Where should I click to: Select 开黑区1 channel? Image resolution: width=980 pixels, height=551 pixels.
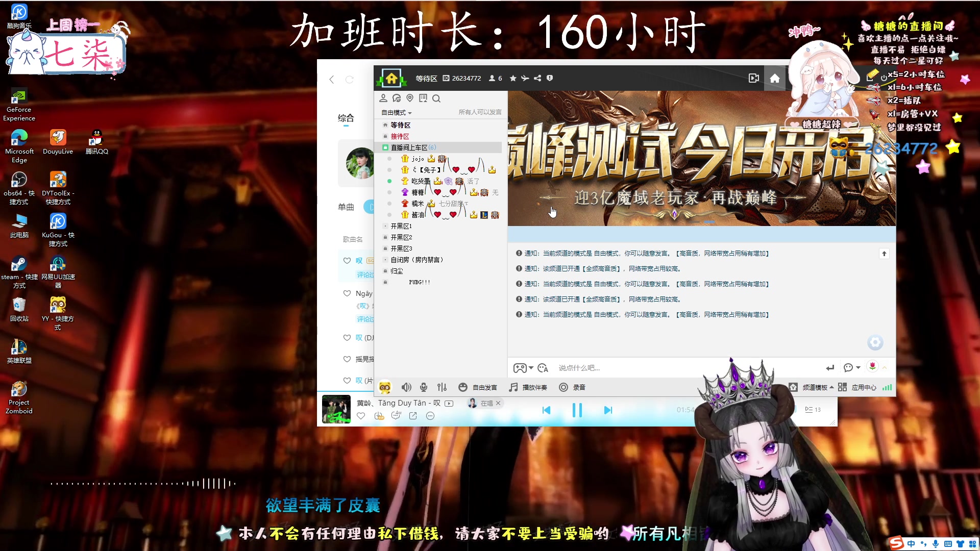(x=401, y=226)
